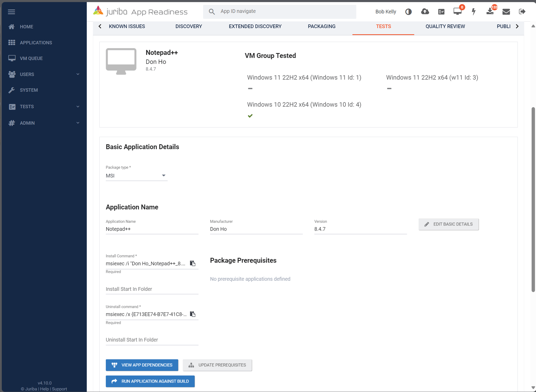The height and width of the screenshot is (392, 536).
Task: Click the Manufacturer field
Action: click(x=256, y=229)
